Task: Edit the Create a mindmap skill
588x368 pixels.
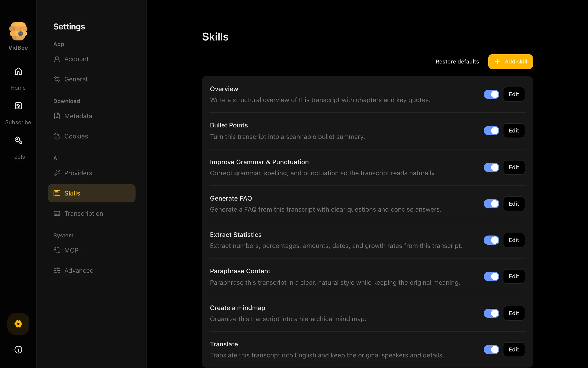Action: 514,313
